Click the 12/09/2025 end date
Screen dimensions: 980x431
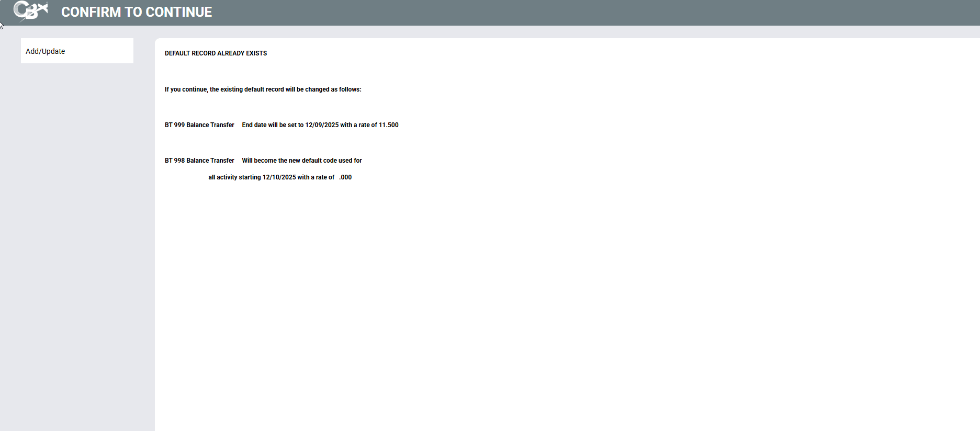(322, 125)
